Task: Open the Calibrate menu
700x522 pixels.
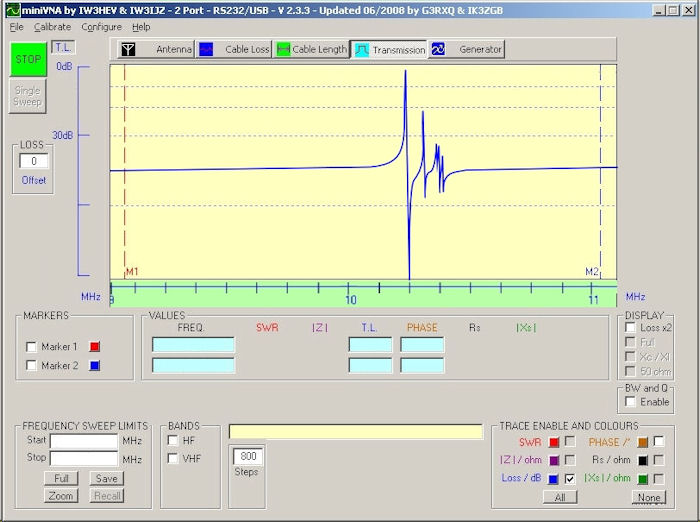Action: (52, 27)
